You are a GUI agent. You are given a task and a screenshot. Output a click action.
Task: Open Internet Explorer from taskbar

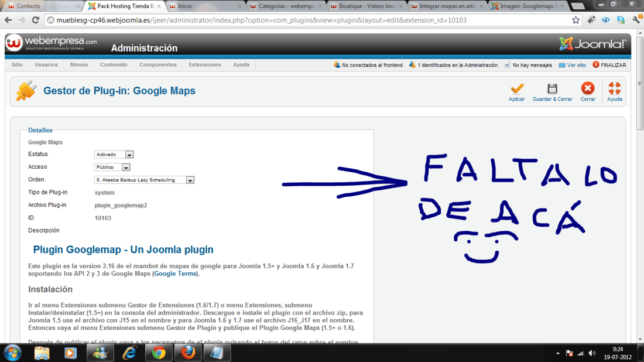pos(129,353)
